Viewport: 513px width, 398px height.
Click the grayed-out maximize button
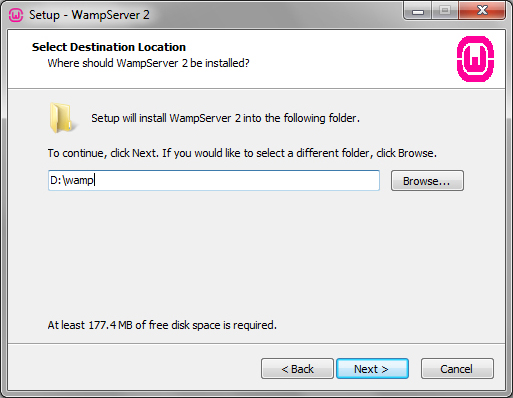(x=445, y=11)
